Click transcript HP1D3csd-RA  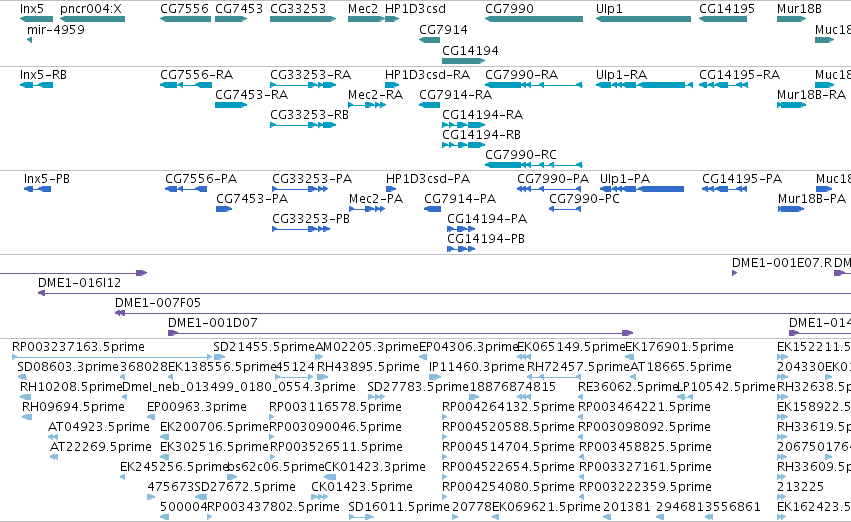pos(428,75)
